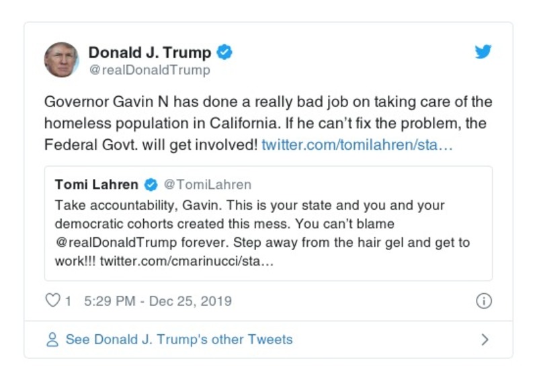Follow the twitter.com/cmarinucci/sta… link
Viewport: 537px width, 392px height.
pos(186,260)
